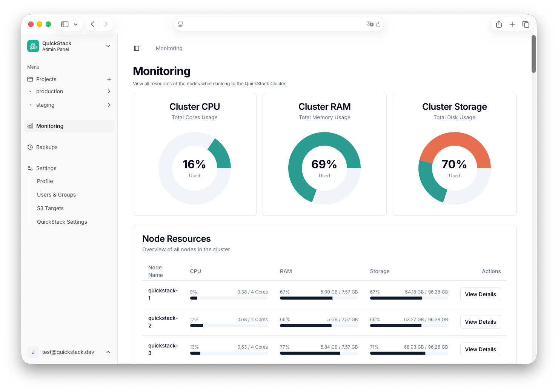Click the user avatar at the bottom

click(33, 352)
